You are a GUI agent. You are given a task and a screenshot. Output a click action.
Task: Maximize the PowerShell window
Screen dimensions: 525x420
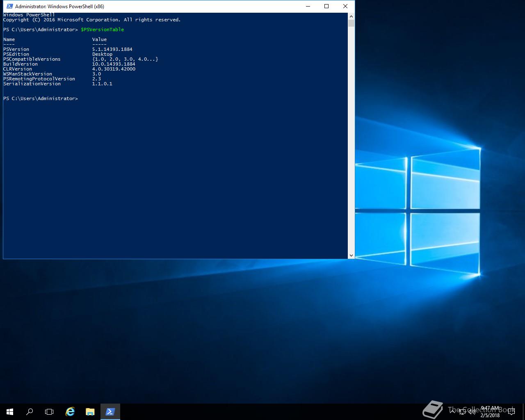pyautogui.click(x=326, y=6)
